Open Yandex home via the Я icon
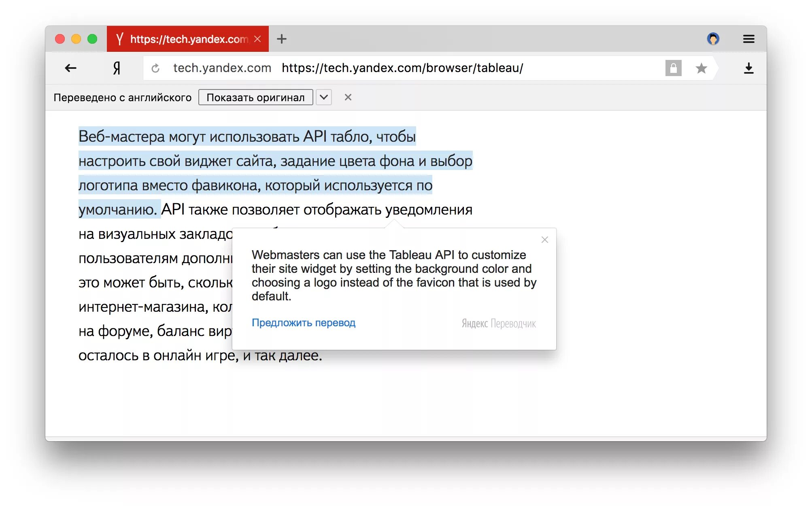Screen dimensions: 812x506 pyautogui.click(x=117, y=68)
